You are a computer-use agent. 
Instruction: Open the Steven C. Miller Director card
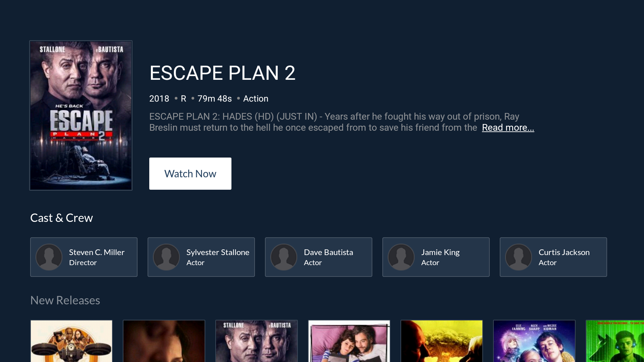84,257
